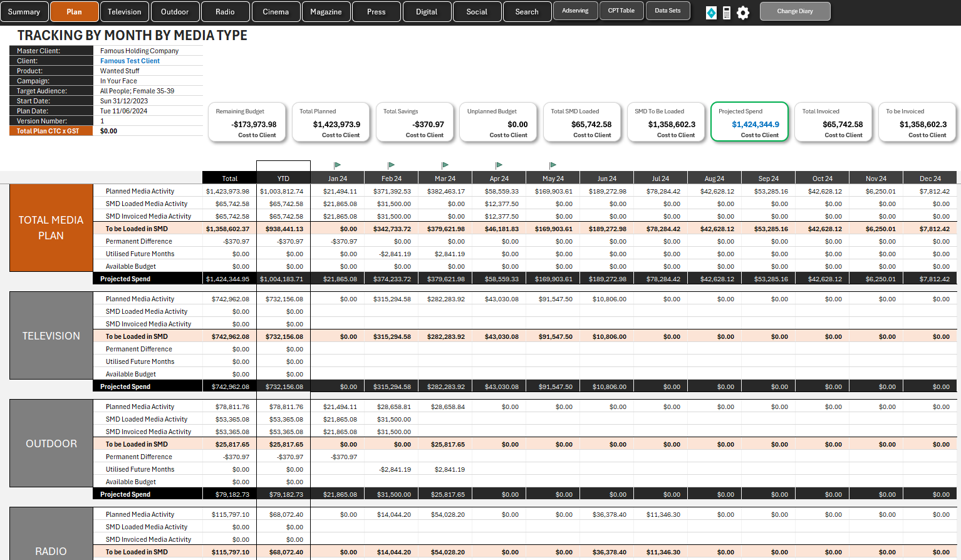Click the OUTDOOR section block
This screenshot has width=961, height=560.
[51, 443]
